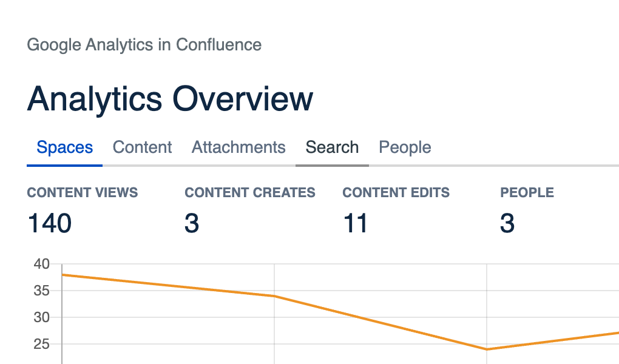This screenshot has width=619, height=364.
Task: Click the PEOPLE metric label above the chart
Action: coord(527,193)
